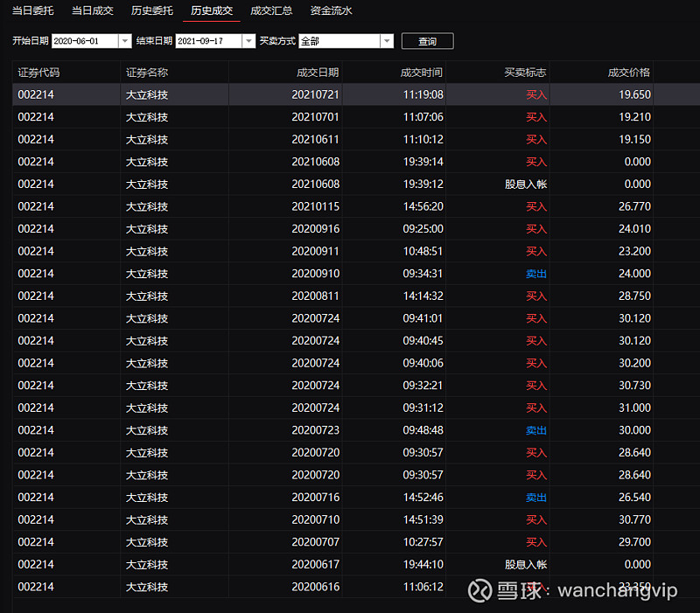Click the start date field 2020-06-01
The height and width of the screenshot is (613, 700).
point(85,41)
